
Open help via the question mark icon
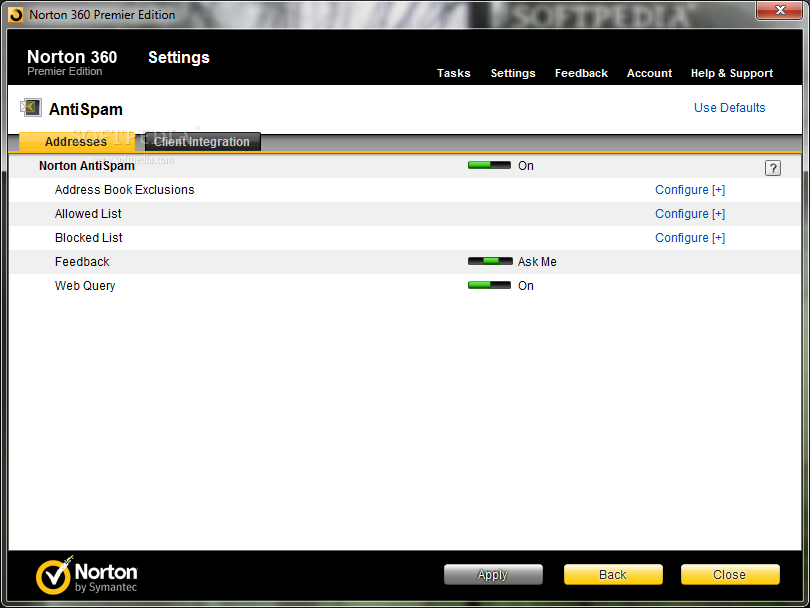tap(772, 168)
